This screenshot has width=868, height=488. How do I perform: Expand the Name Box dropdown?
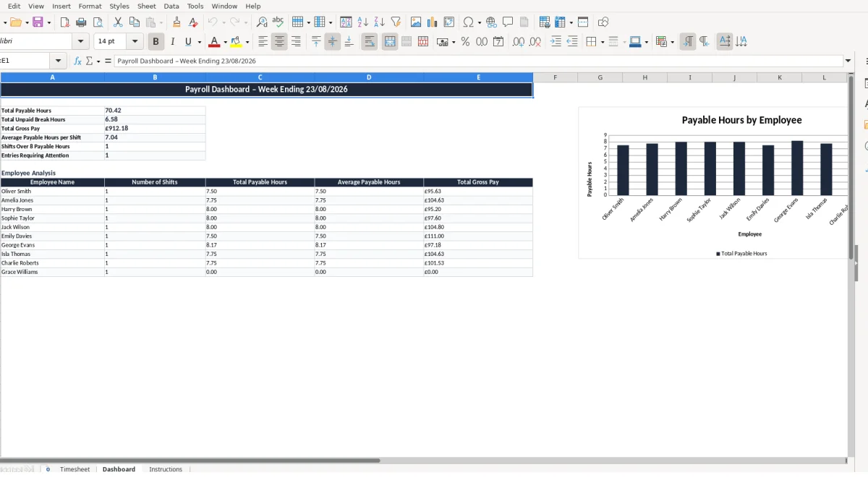coord(59,61)
